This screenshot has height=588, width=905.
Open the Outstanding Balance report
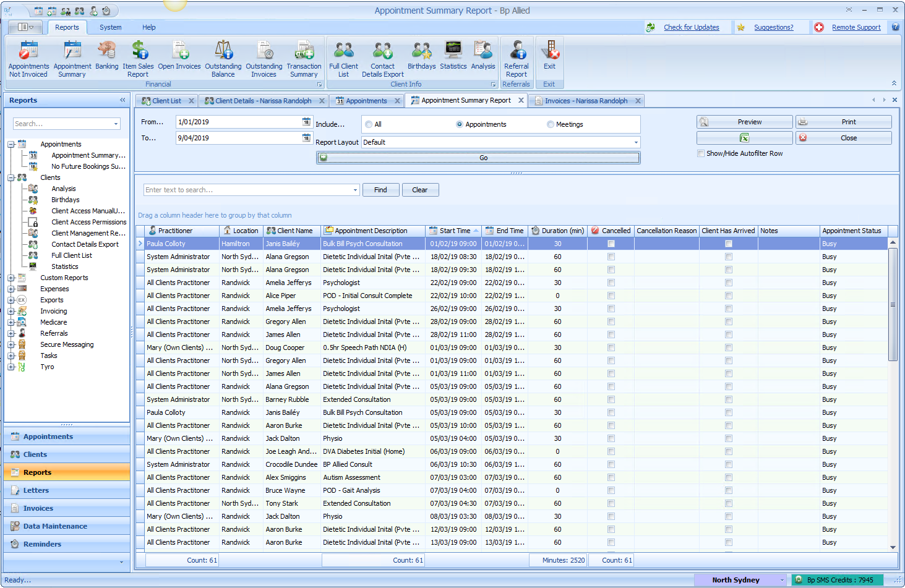[223, 59]
